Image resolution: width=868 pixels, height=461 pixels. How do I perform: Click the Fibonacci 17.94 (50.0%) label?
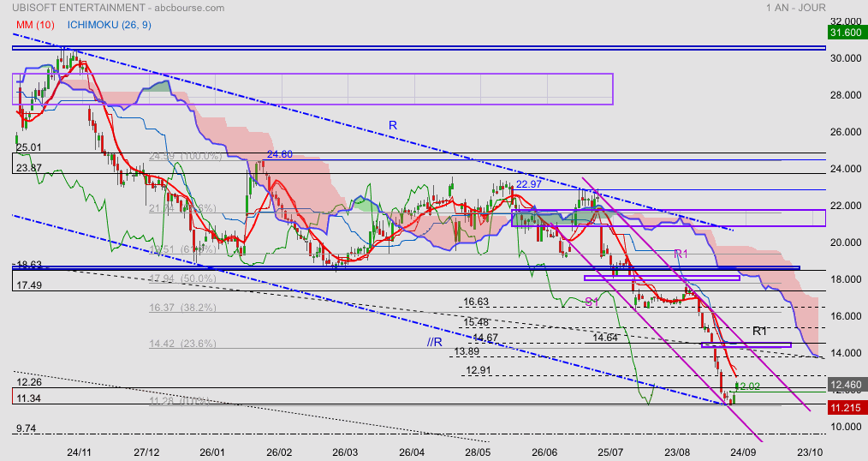coord(182,278)
